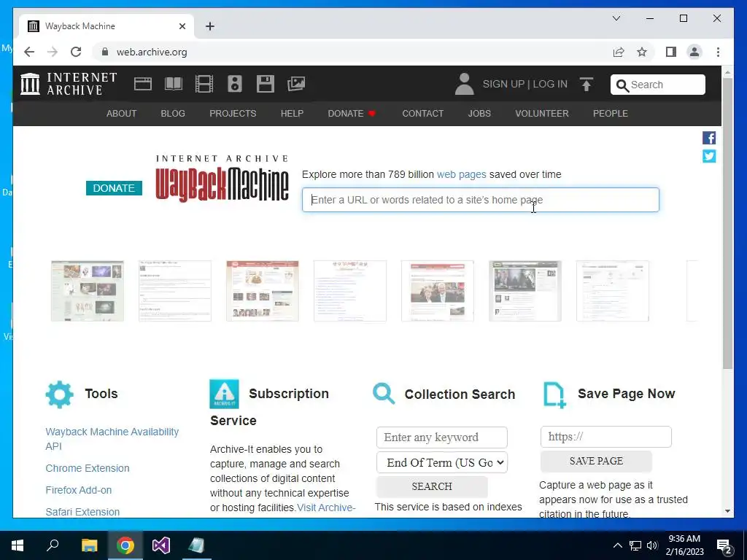This screenshot has width=747, height=560.
Task: Focus the header Search box
Action: 657,85
